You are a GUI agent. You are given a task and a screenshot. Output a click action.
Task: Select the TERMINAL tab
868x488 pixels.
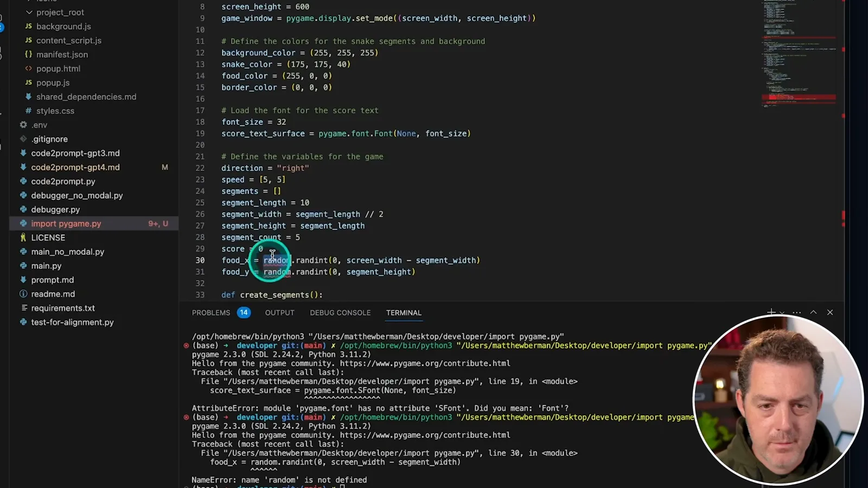coord(404,313)
